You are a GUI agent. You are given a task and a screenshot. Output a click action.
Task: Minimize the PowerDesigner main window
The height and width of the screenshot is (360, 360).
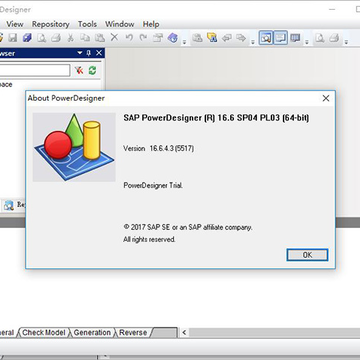click(x=331, y=9)
